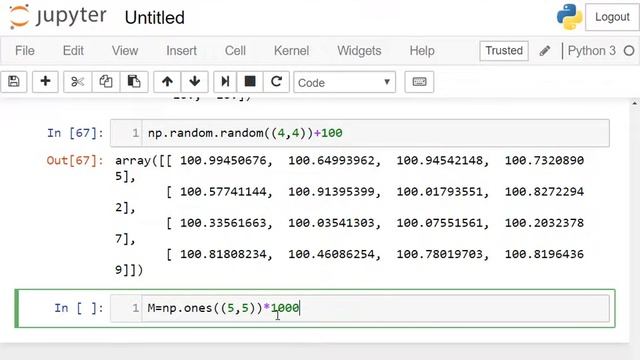This screenshot has height=360, width=640.
Task: Click output value 100.07551561
Action: 440,223
